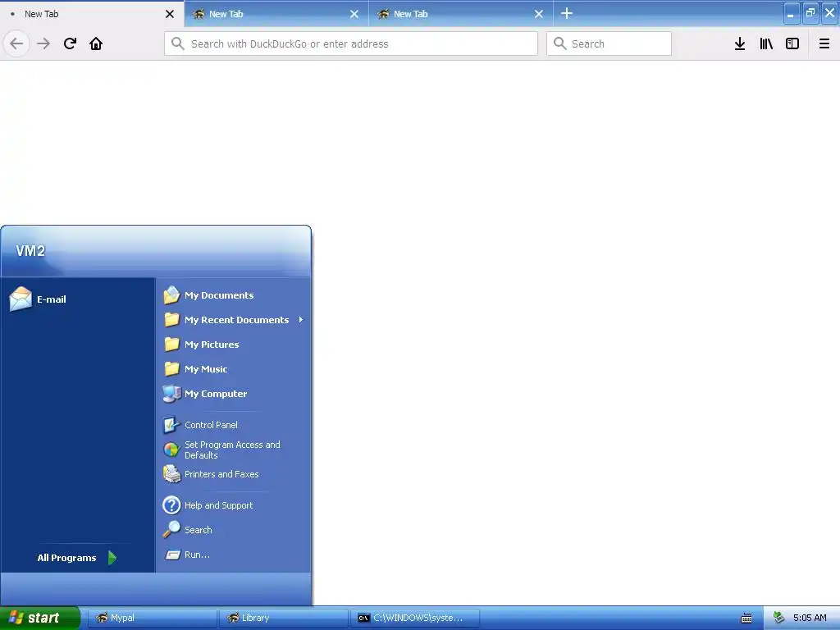Screen dimensions: 840x630
Task: Click into the Search box field
Action: click(609, 43)
